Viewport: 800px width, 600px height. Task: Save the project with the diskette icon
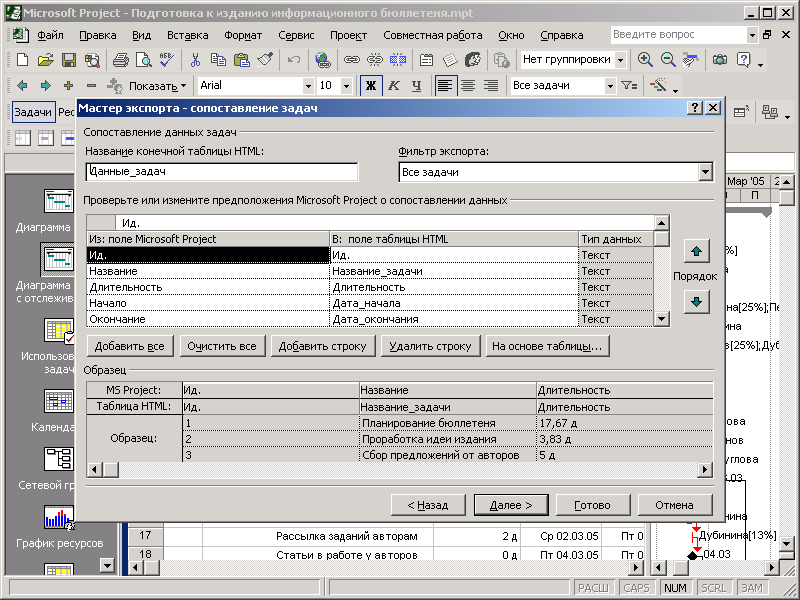[69, 60]
